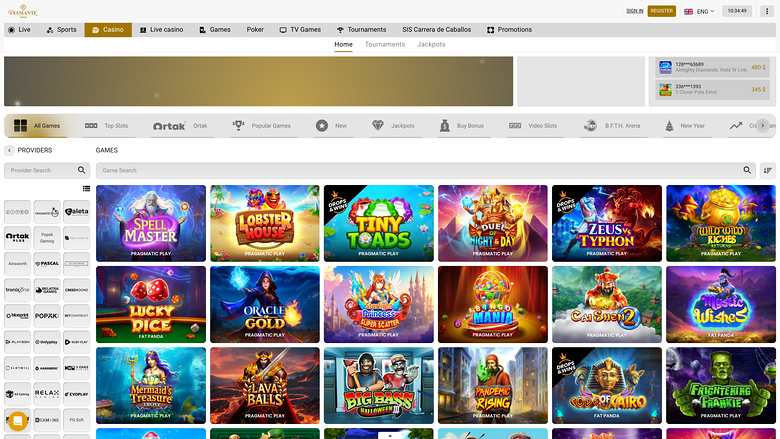Open the Tiny Toads game

379,223
